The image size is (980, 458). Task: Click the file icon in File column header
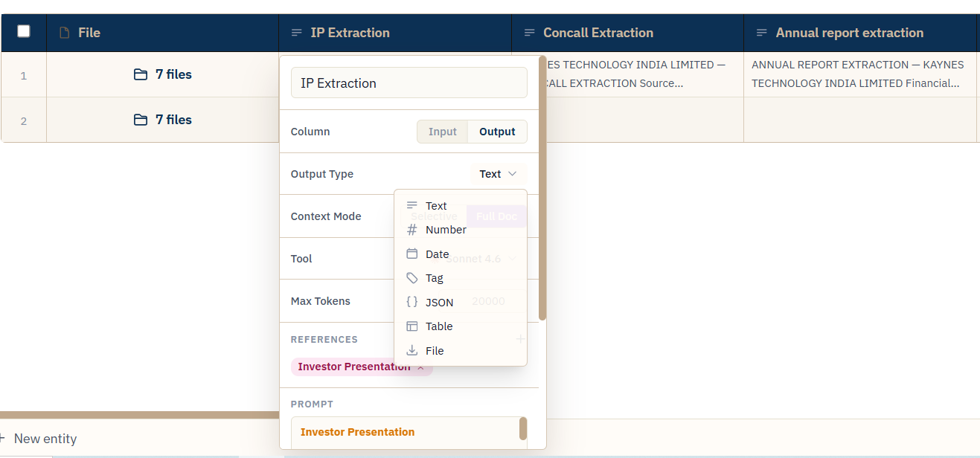pos(65,33)
